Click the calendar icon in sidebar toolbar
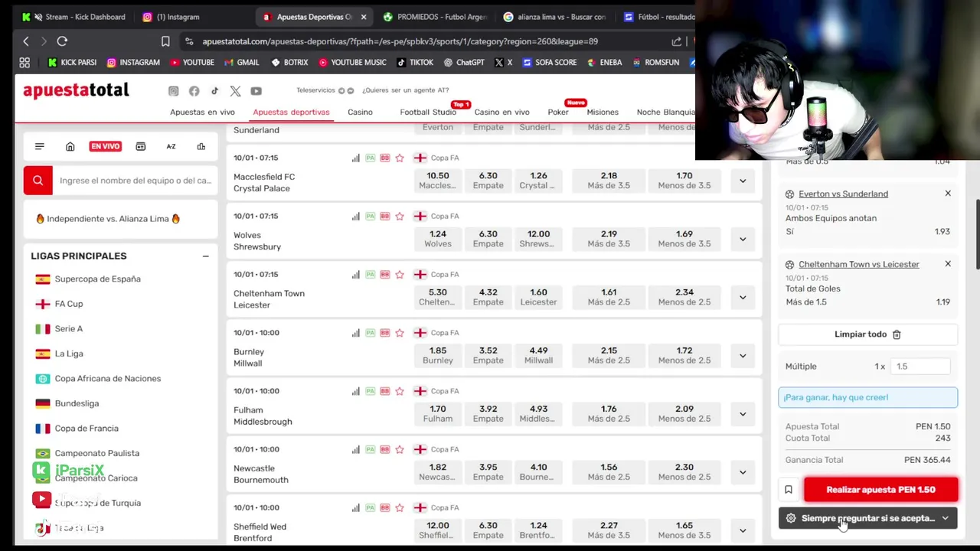980x551 pixels. [x=141, y=146]
